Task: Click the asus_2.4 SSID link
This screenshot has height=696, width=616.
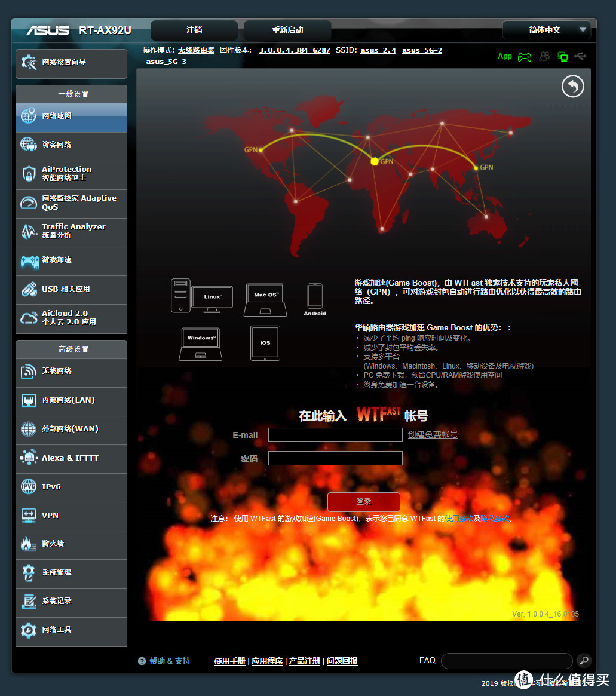Action: pyautogui.click(x=378, y=50)
